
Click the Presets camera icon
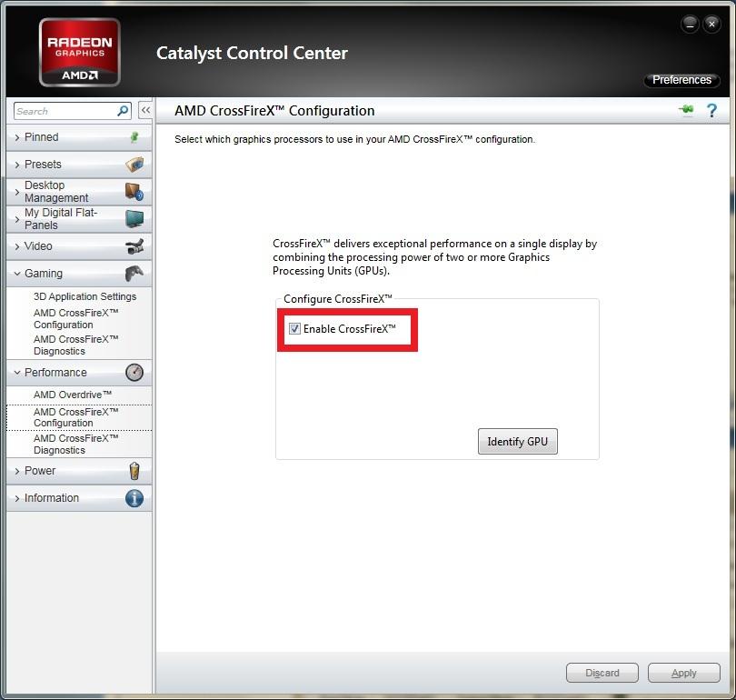(x=134, y=165)
